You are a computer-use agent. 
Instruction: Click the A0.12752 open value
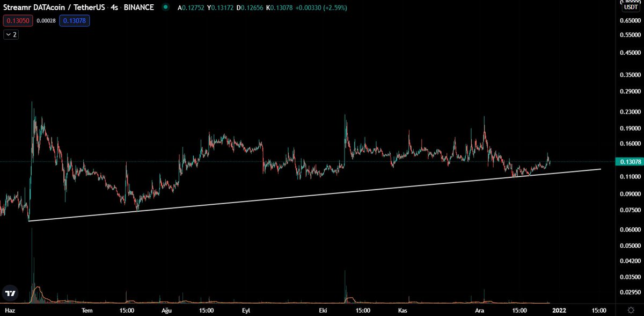[x=191, y=8]
